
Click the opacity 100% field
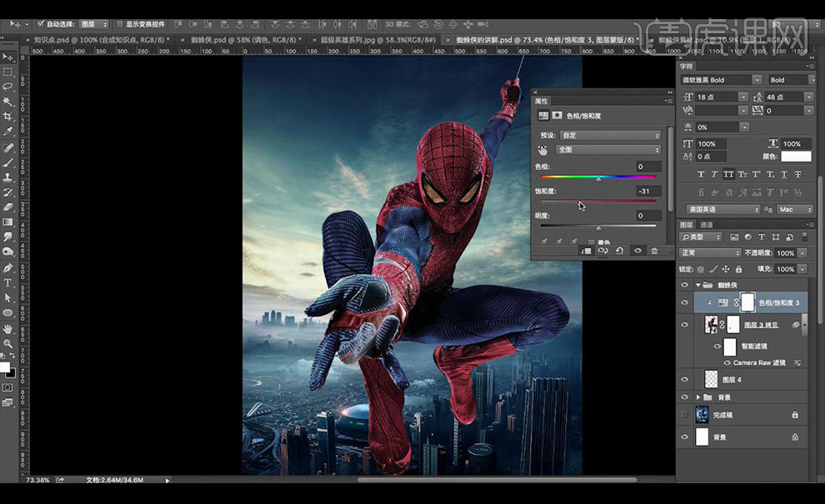(786, 253)
